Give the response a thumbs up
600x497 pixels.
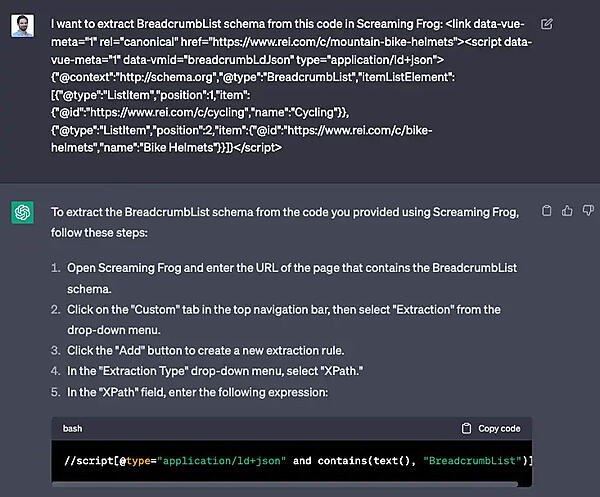(x=565, y=211)
